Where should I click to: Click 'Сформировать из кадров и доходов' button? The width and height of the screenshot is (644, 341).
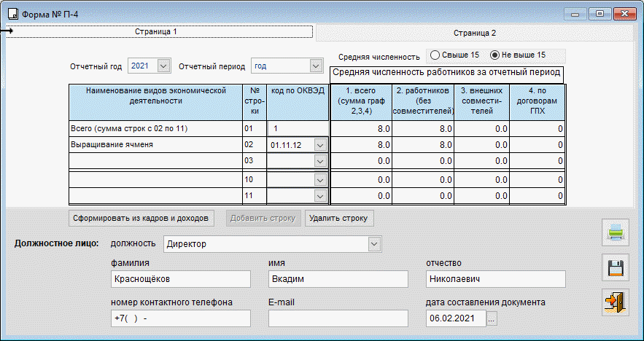[x=141, y=219]
